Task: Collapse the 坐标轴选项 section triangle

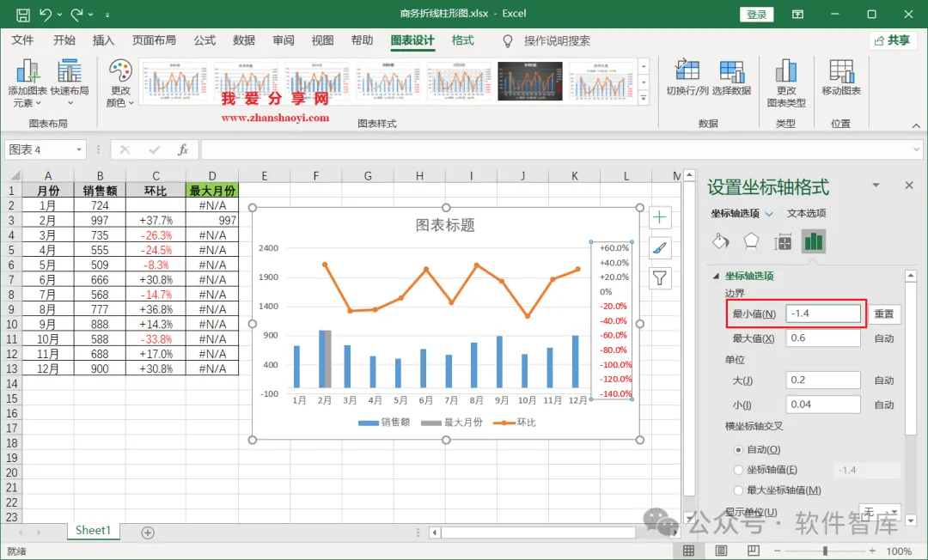Action: click(x=716, y=277)
